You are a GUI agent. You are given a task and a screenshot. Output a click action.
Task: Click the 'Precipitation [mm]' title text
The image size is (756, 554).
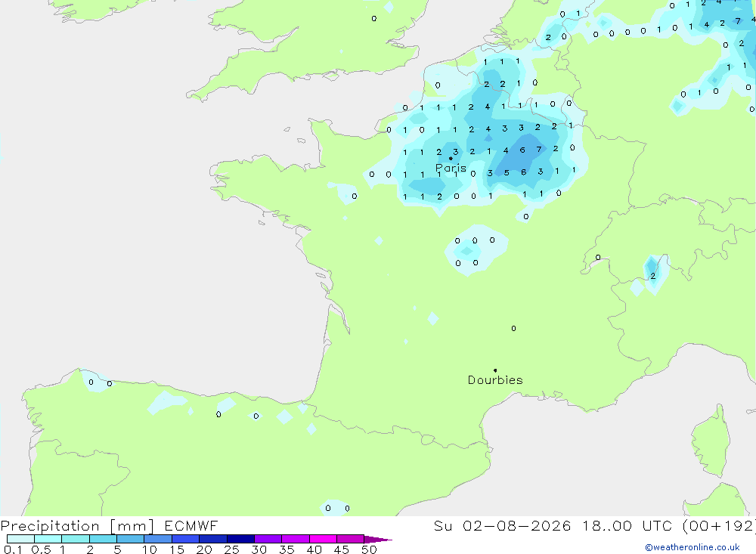tap(77, 525)
